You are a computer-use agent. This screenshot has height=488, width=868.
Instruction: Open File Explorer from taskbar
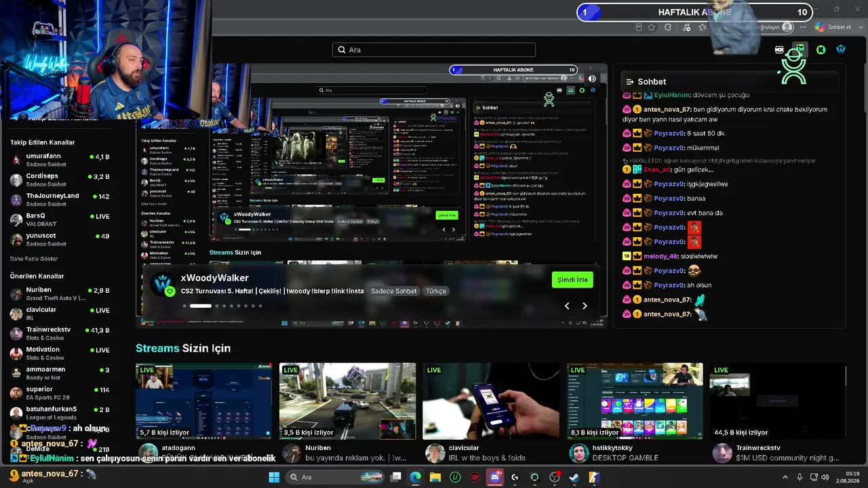(x=435, y=477)
